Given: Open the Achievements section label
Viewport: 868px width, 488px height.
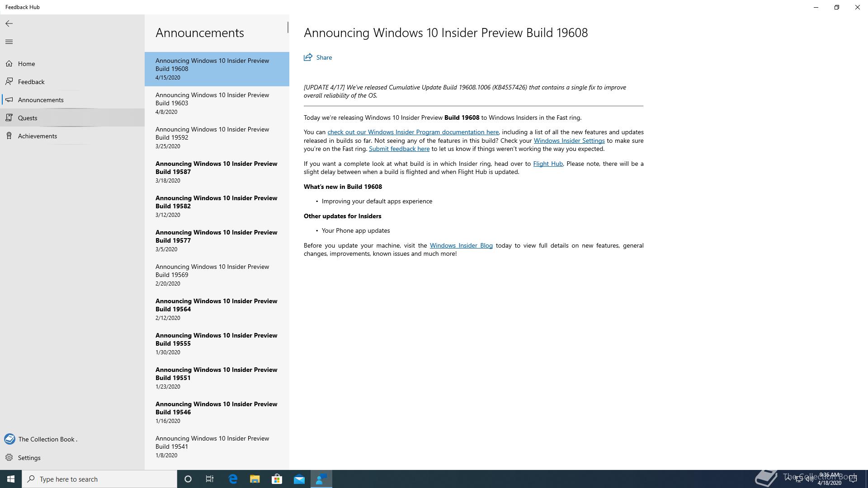Looking at the screenshot, I should [x=38, y=136].
